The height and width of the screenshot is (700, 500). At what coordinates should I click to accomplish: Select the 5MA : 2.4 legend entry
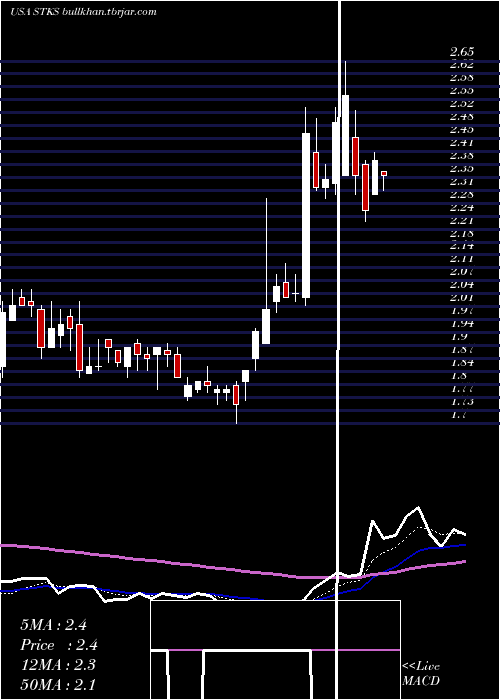(x=54, y=625)
